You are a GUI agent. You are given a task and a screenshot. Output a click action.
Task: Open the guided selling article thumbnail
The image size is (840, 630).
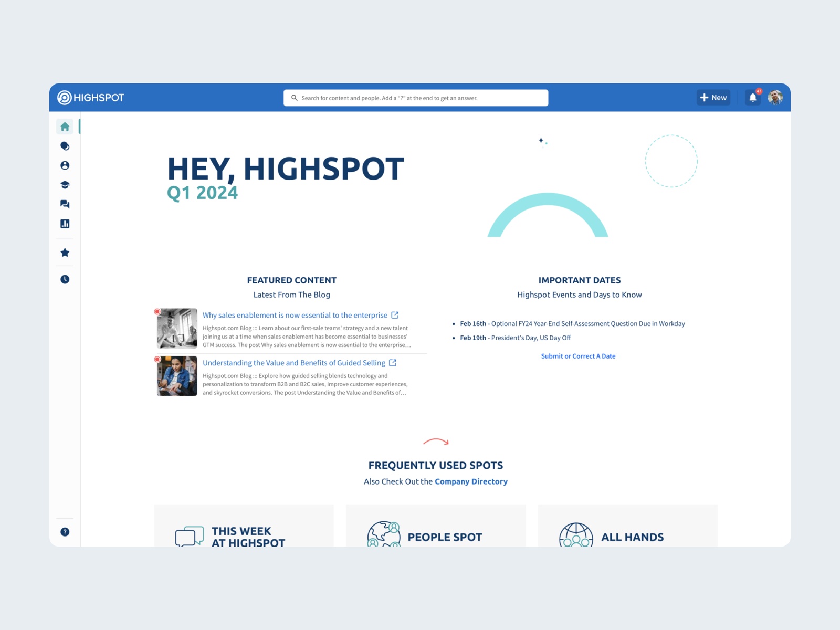coord(177,376)
